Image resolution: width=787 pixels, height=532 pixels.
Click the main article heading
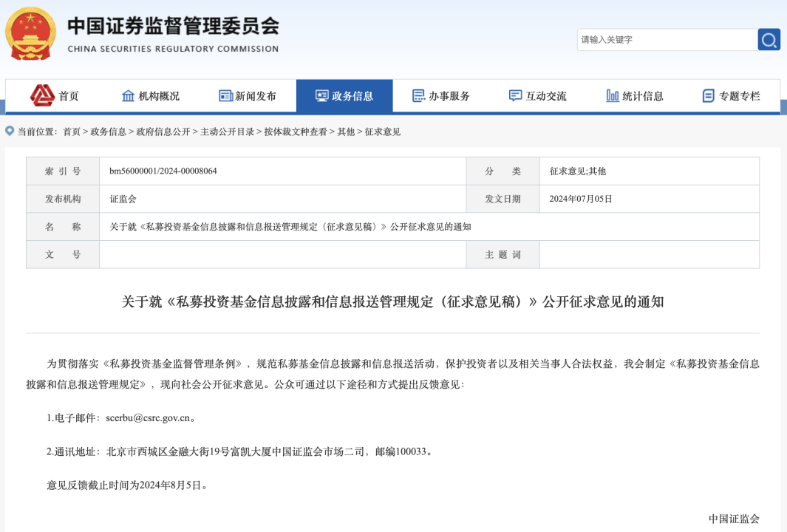[392, 301]
